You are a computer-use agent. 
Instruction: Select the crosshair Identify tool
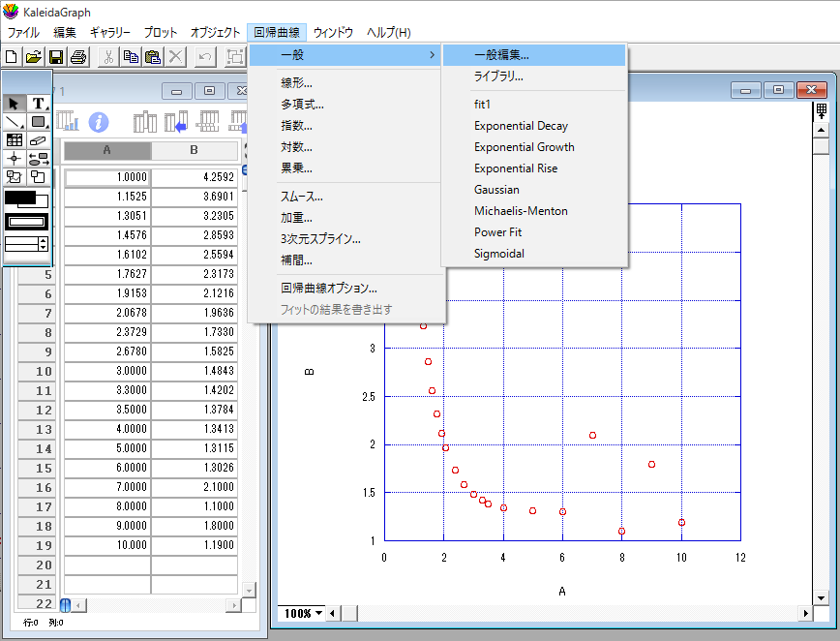pos(15,159)
